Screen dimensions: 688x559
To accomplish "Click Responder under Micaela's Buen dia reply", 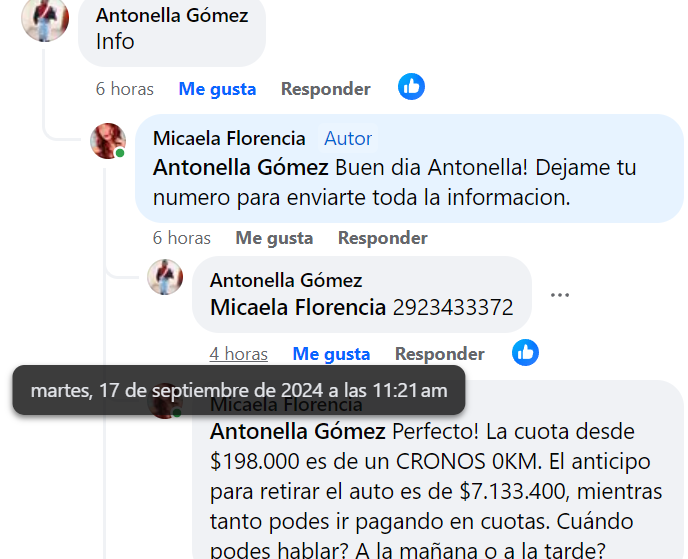I will (x=383, y=238).
